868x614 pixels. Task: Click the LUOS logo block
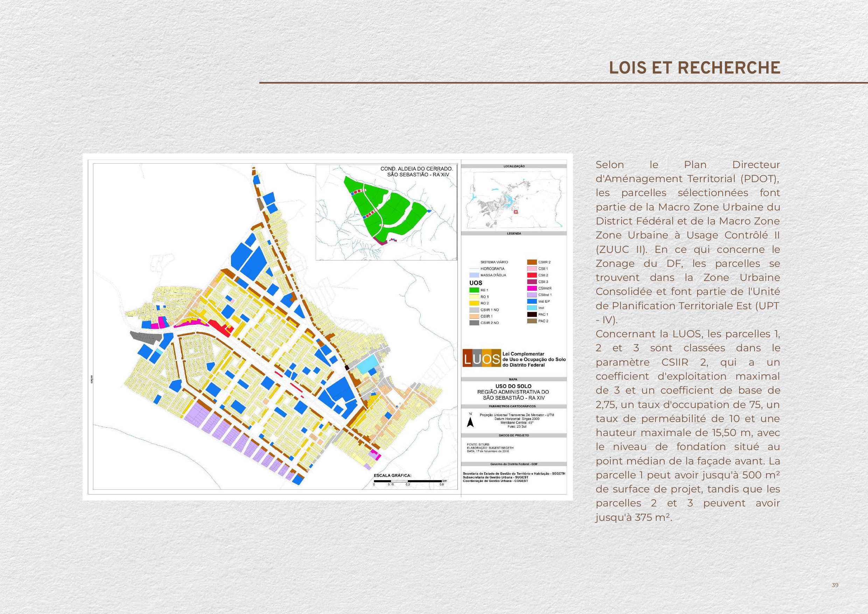[x=482, y=358]
